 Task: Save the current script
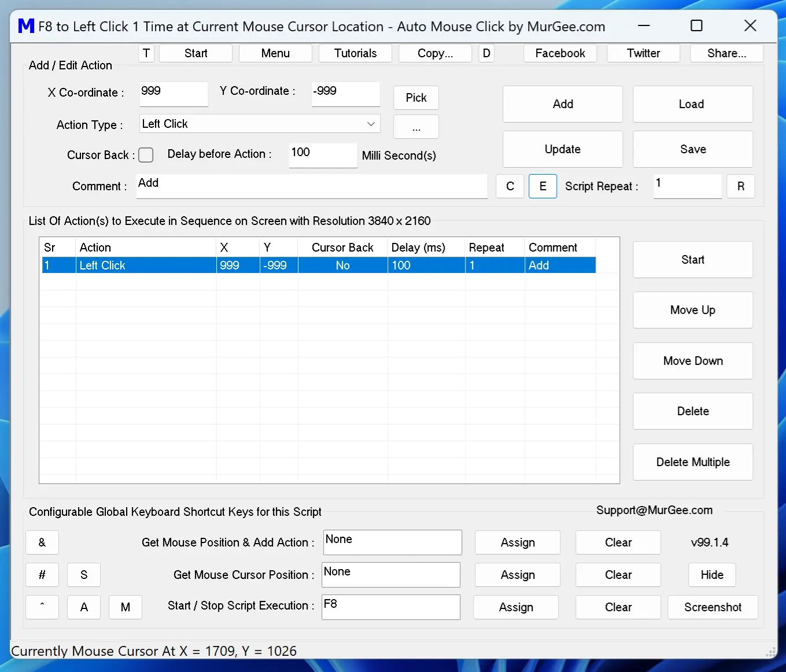pyautogui.click(x=692, y=149)
